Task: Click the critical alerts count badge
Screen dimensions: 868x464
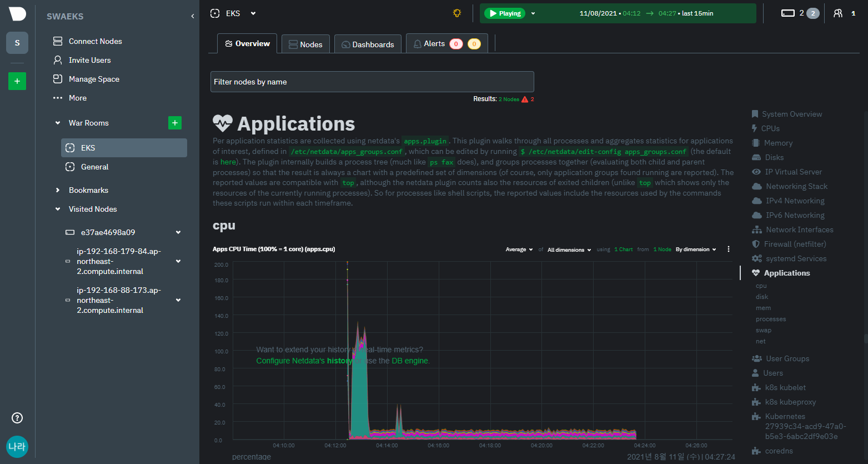Action: (x=456, y=44)
